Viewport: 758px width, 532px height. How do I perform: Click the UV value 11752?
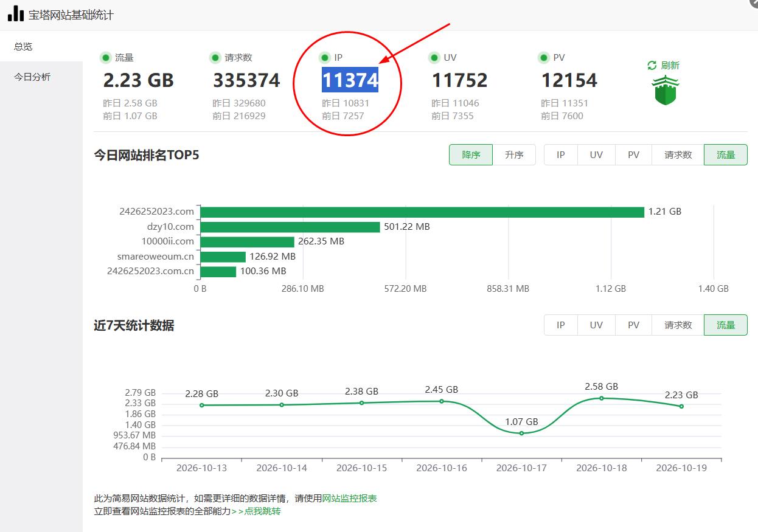click(x=460, y=80)
